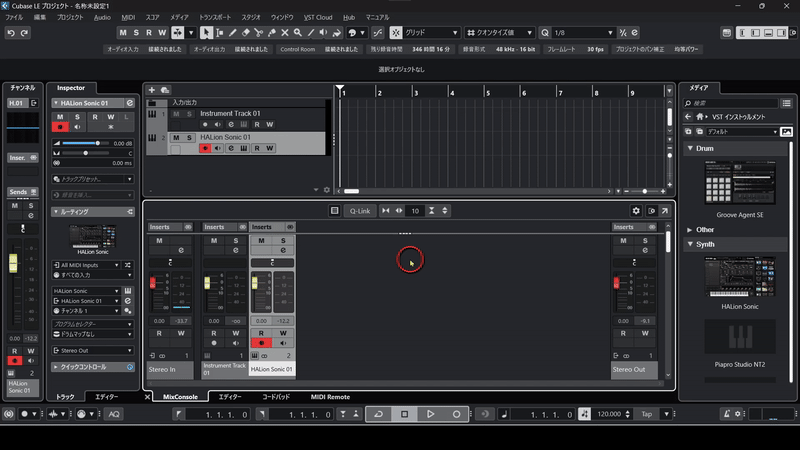800x450 pixels.
Task: Open Edit Instrument keyboard icon in Inspector
Action: point(128,291)
